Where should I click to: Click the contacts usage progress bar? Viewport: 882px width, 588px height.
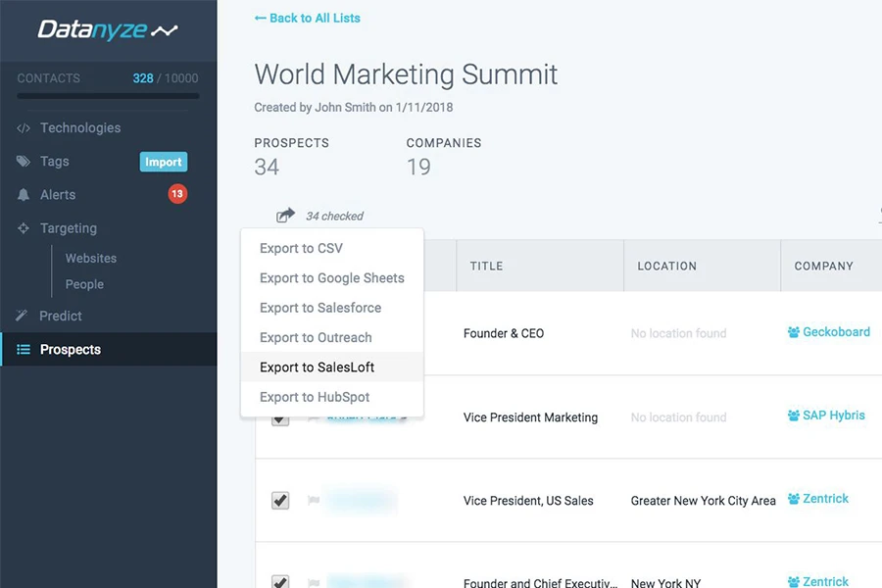[x=108, y=96]
